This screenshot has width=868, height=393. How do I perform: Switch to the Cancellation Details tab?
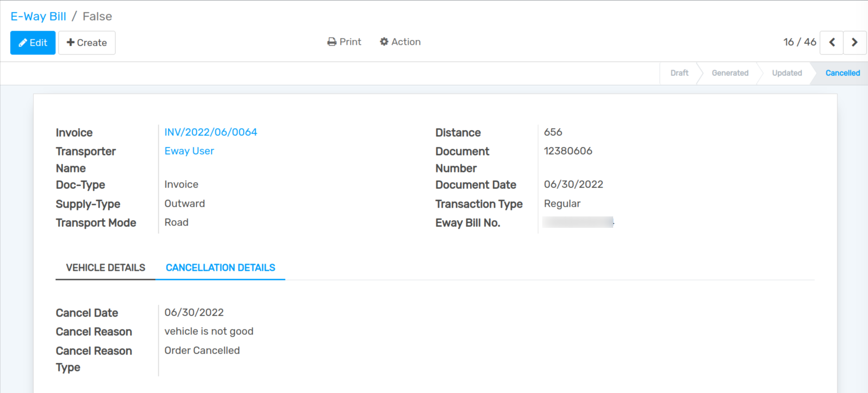pyautogui.click(x=220, y=268)
